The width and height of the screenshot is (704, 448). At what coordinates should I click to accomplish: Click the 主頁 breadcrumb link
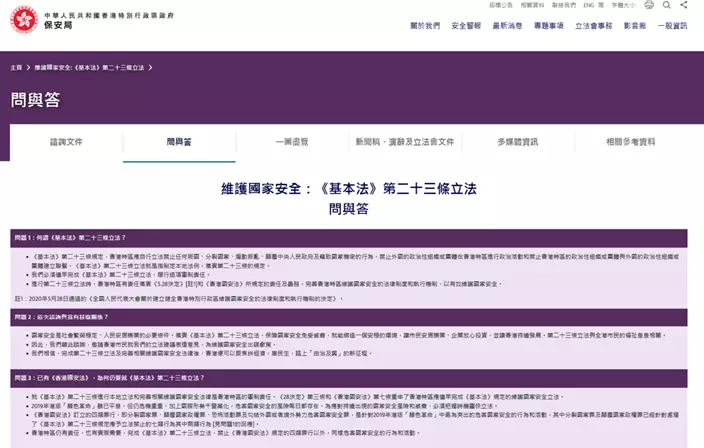pyautogui.click(x=16, y=67)
